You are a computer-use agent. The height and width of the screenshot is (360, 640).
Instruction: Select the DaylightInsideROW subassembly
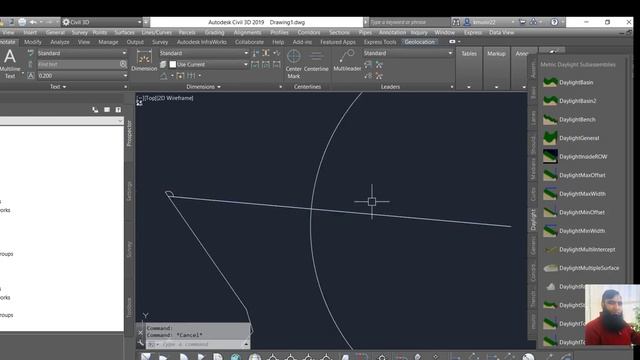coord(576,157)
